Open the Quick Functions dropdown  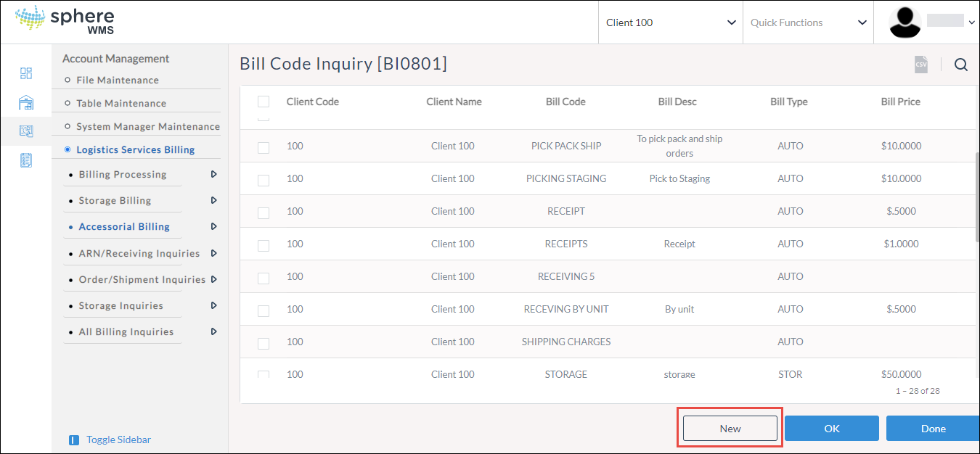click(x=809, y=22)
